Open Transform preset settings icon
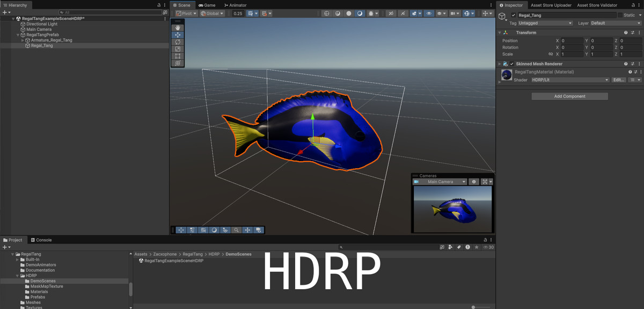The width and height of the screenshot is (644, 309). pos(632,33)
